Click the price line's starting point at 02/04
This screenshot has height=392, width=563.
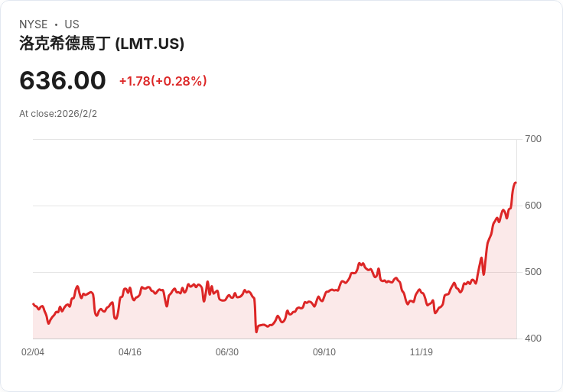click(x=34, y=304)
